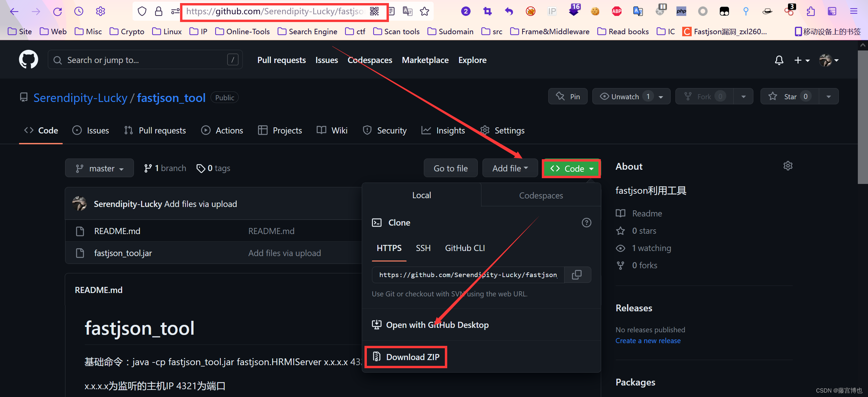Bookmark this page with star icon
This screenshot has width=868, height=397.
[425, 12]
